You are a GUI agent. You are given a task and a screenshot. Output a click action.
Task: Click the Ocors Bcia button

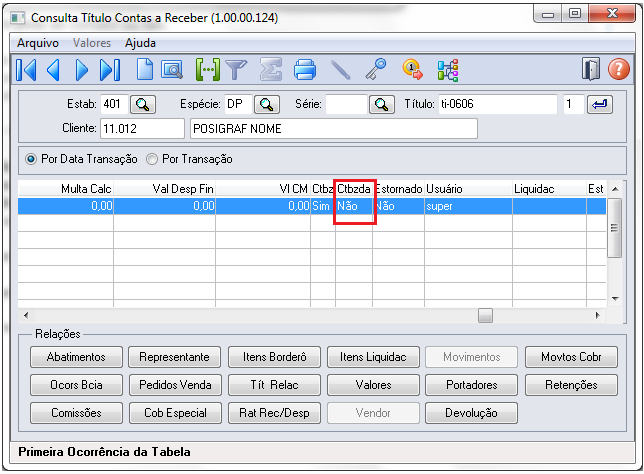(76, 385)
